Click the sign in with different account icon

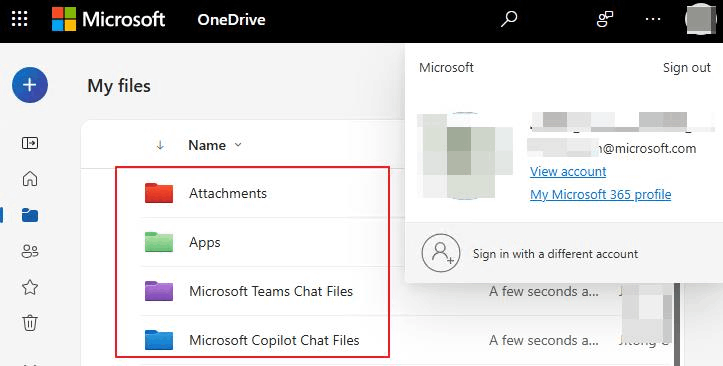[x=441, y=253]
